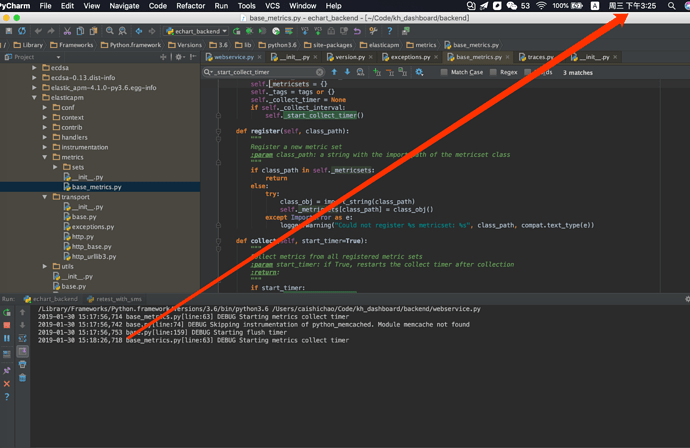Expand the sets folder

[55, 167]
